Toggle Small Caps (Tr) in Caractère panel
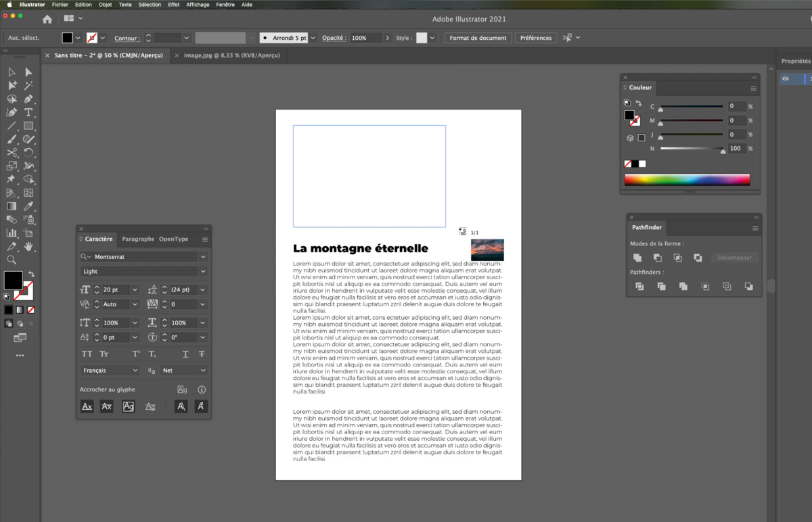812x522 pixels. (x=104, y=354)
